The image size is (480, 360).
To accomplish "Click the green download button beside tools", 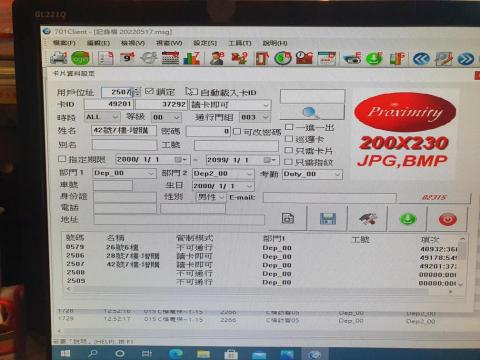I will click(408, 219).
